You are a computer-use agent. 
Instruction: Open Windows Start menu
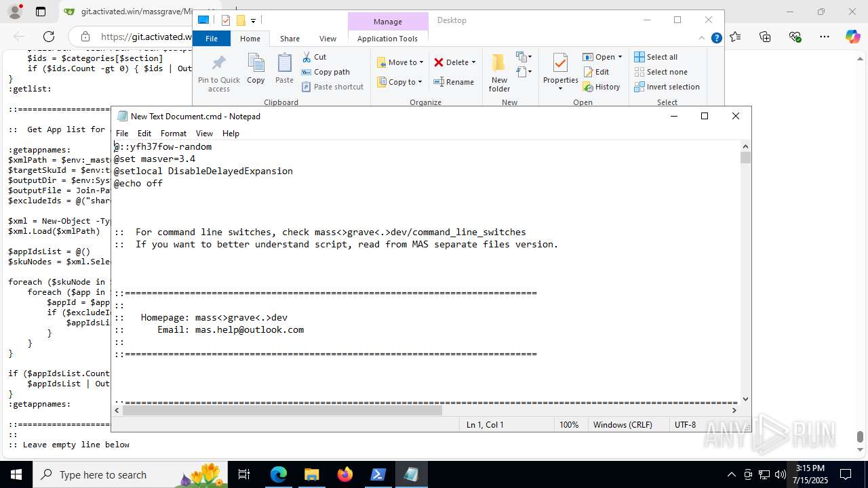coord(16,474)
